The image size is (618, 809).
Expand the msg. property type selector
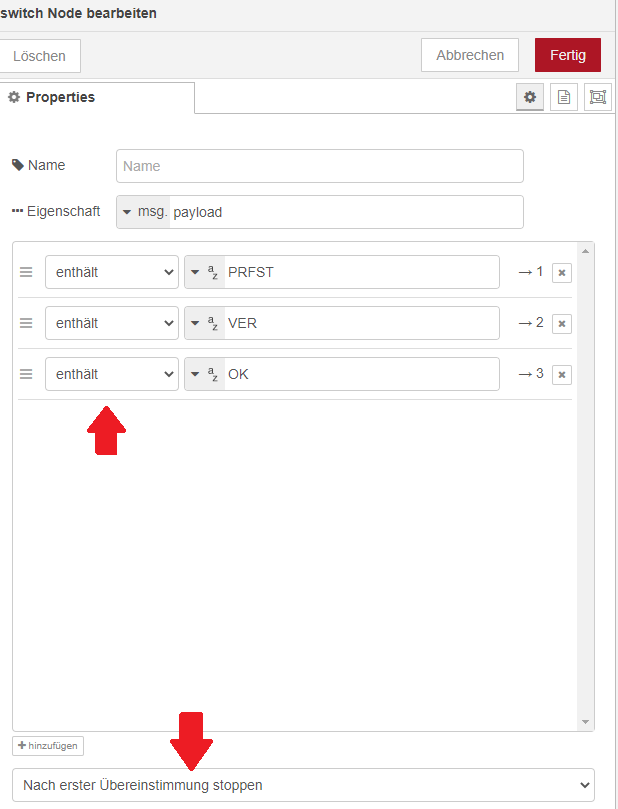tap(143, 212)
